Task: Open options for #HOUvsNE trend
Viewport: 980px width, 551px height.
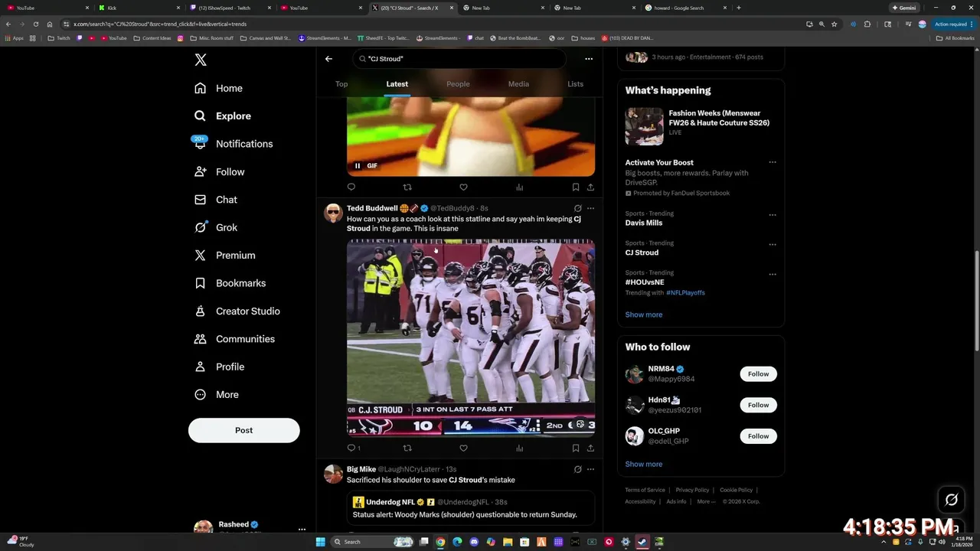Action: (x=773, y=274)
